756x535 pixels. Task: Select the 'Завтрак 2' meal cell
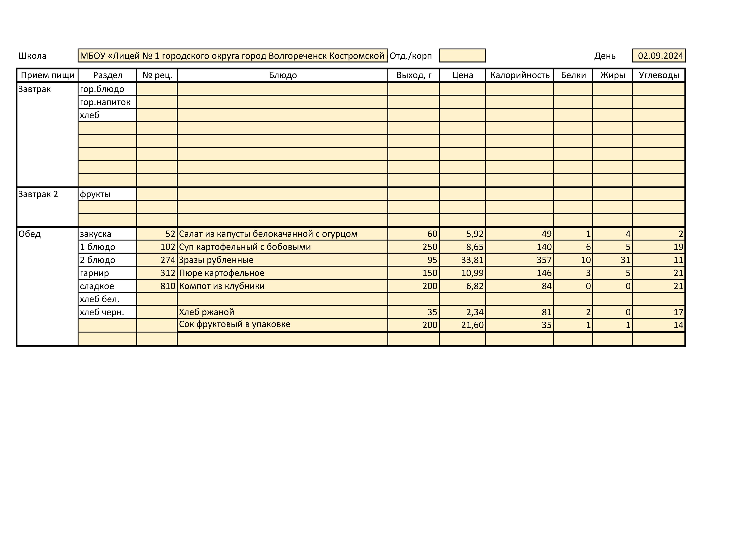click(47, 207)
